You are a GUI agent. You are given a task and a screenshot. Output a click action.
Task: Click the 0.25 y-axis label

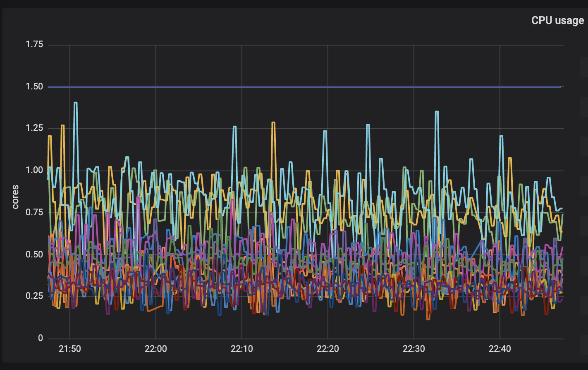(x=34, y=296)
